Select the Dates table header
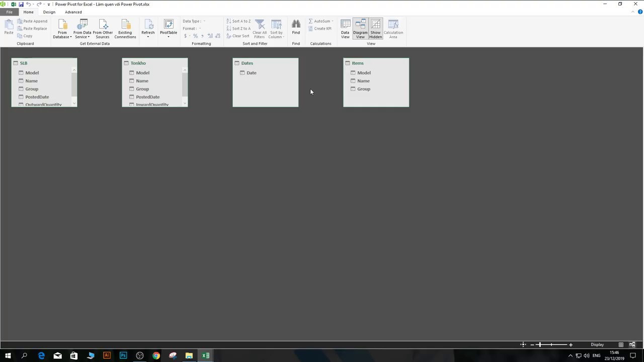 tap(266, 63)
